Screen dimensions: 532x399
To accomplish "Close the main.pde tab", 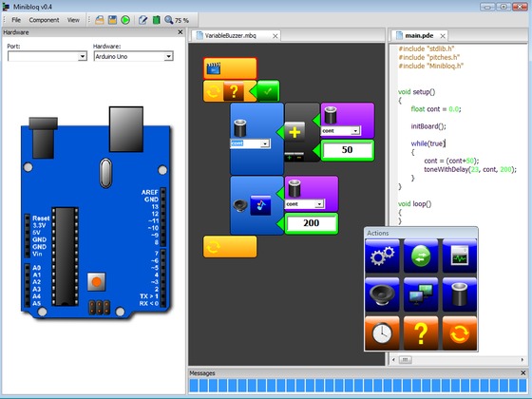I will pyautogui.click(x=443, y=36).
